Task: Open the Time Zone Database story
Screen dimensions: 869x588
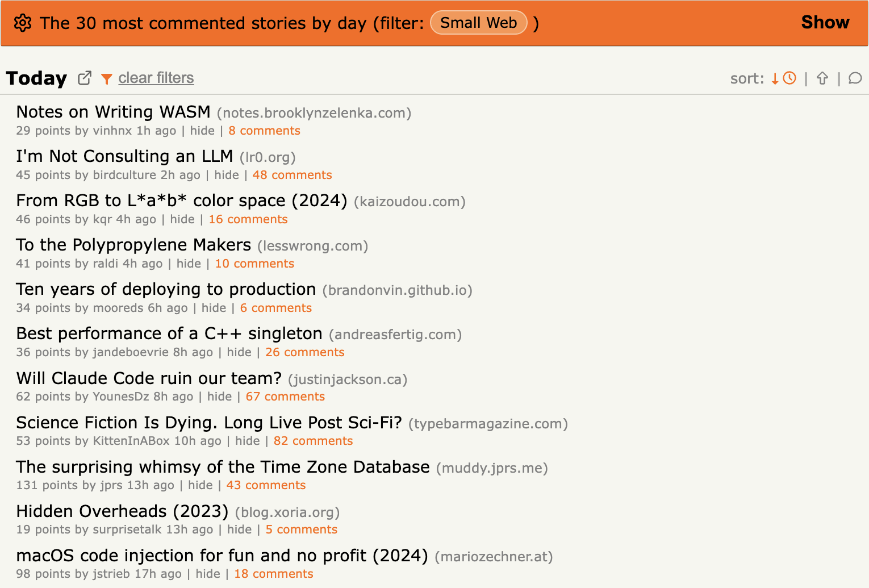Action: 223,467
